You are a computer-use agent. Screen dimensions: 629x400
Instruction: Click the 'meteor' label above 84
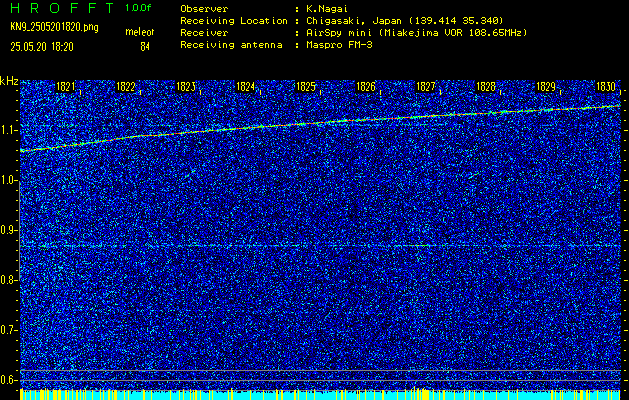140,32
